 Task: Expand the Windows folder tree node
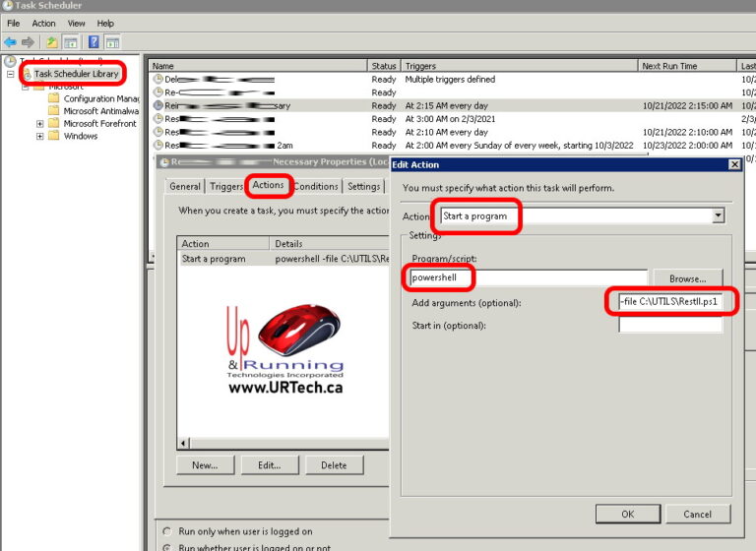coord(39,136)
